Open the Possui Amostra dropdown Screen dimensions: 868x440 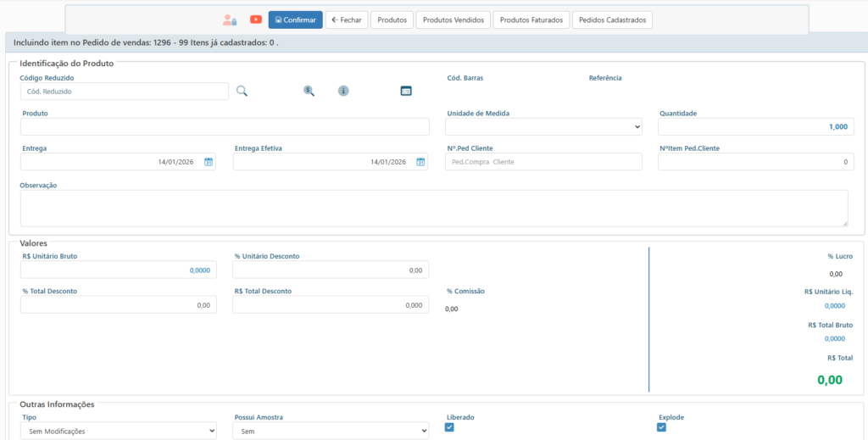(x=331, y=431)
